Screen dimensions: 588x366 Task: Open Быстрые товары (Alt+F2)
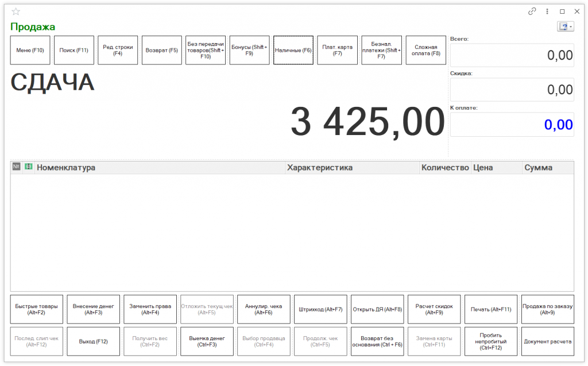(37, 309)
